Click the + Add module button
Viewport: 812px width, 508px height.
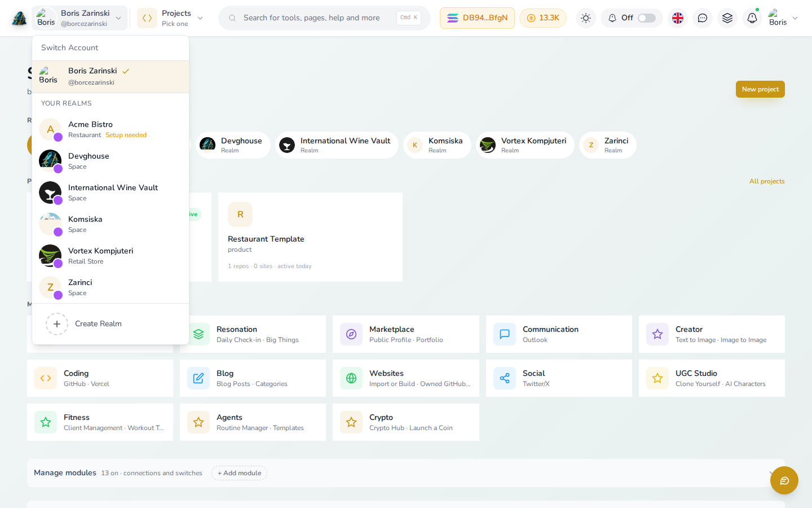point(239,473)
